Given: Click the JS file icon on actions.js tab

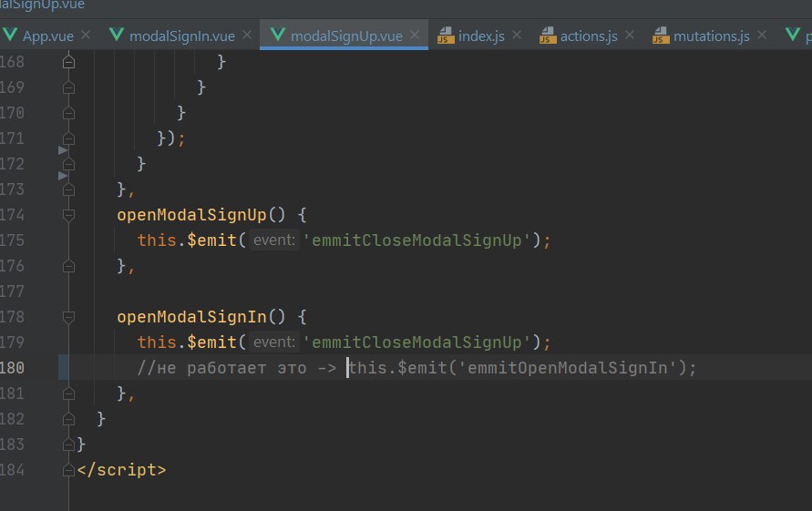Looking at the screenshot, I should pos(548,36).
